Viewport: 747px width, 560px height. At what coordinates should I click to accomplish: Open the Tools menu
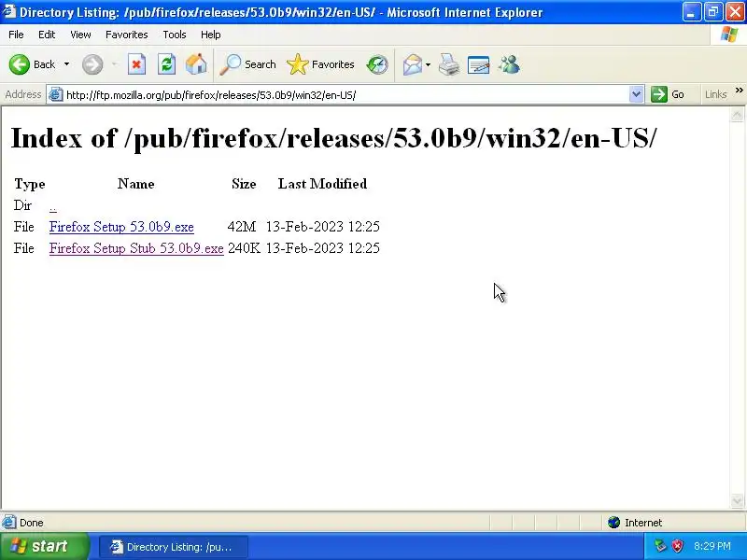point(175,35)
